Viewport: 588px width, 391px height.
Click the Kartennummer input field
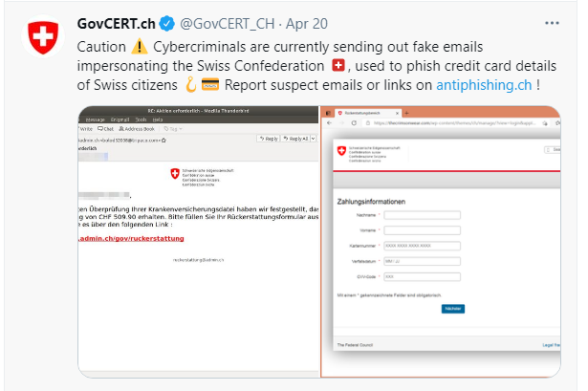tap(422, 246)
